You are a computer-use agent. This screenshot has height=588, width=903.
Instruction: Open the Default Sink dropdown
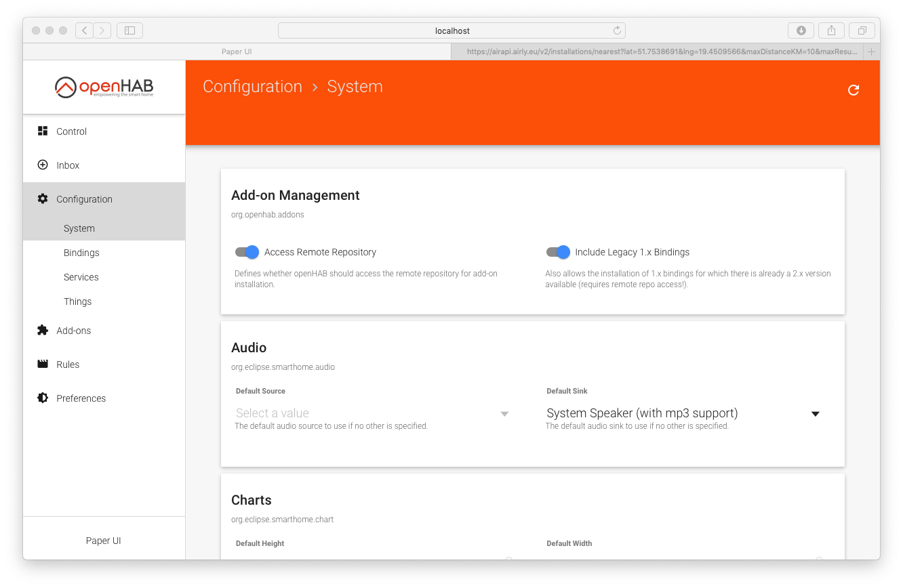(x=683, y=413)
